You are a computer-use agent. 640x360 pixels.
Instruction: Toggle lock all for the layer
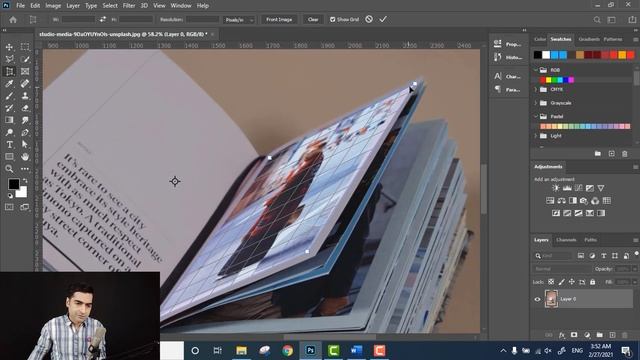[x=593, y=282]
